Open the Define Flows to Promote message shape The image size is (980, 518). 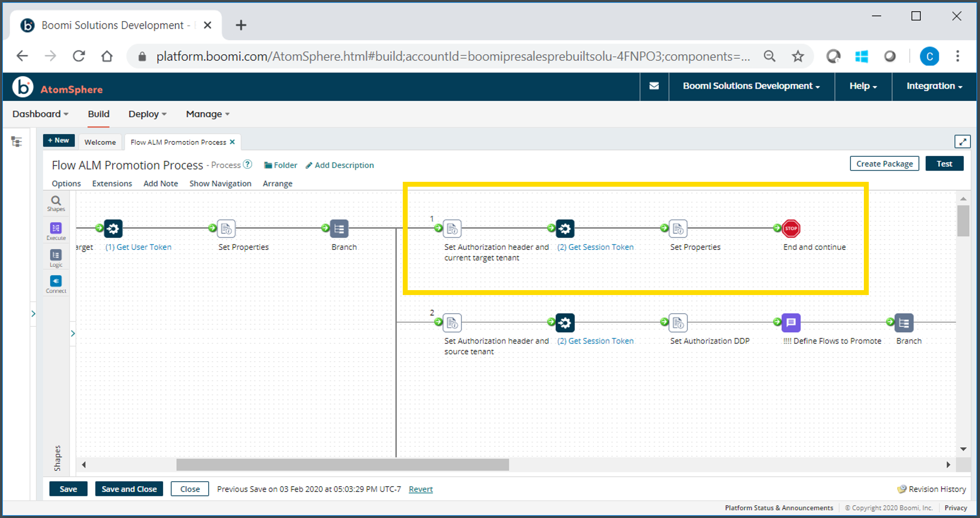click(x=791, y=322)
